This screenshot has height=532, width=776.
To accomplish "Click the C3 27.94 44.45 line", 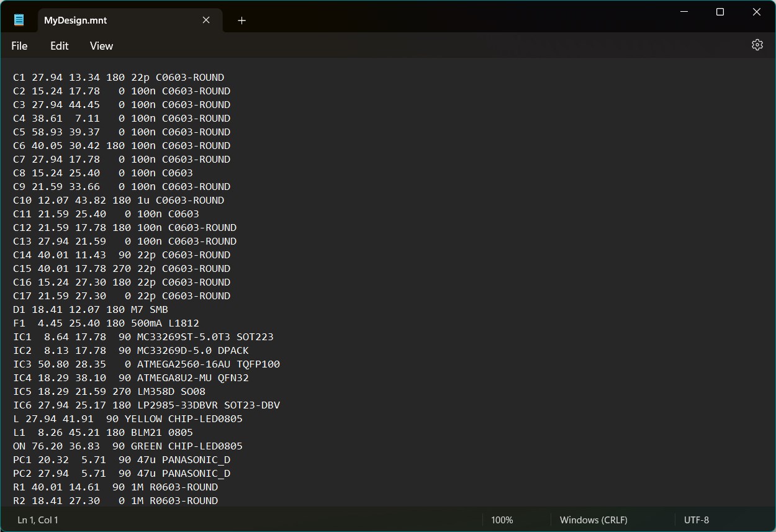I will (122, 105).
